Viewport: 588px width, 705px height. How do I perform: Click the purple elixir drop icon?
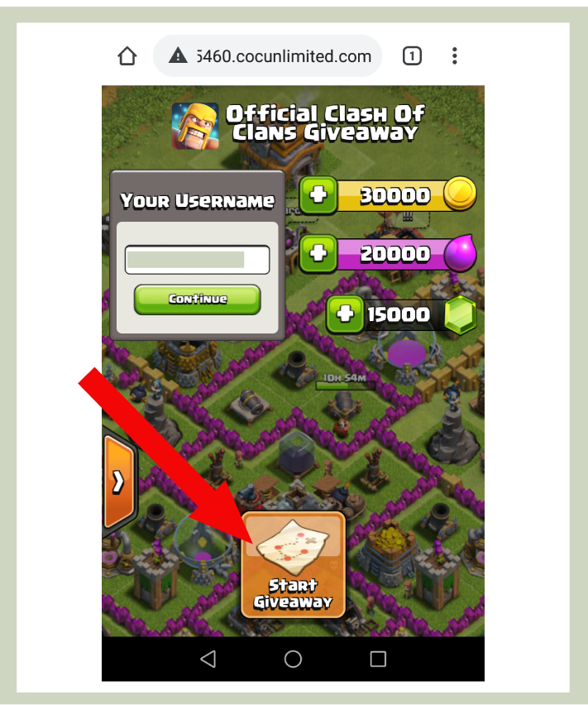point(460,252)
